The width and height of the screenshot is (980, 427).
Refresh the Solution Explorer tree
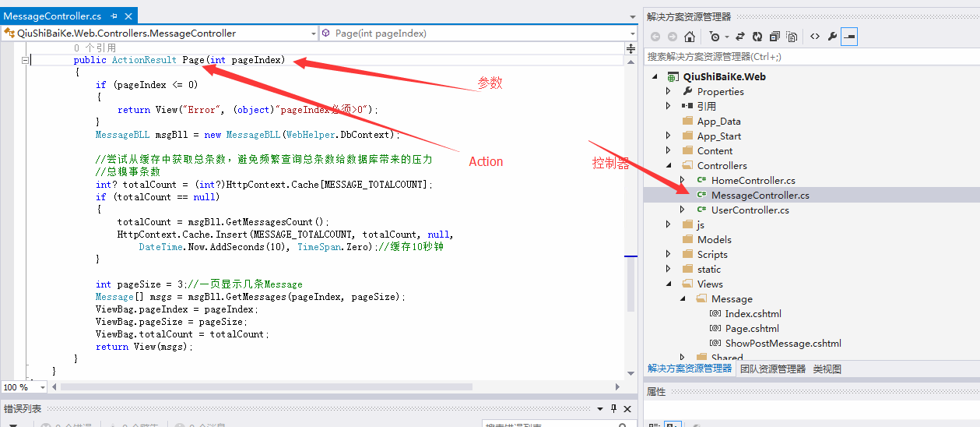click(757, 37)
